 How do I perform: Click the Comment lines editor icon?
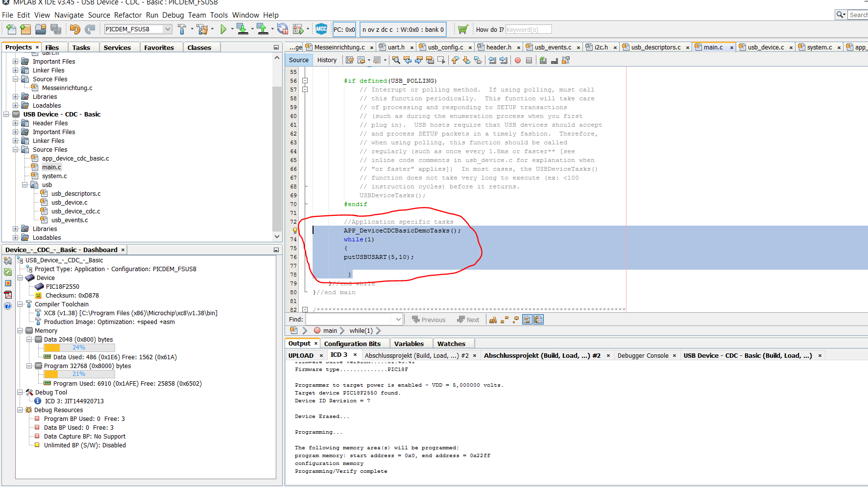coord(543,60)
